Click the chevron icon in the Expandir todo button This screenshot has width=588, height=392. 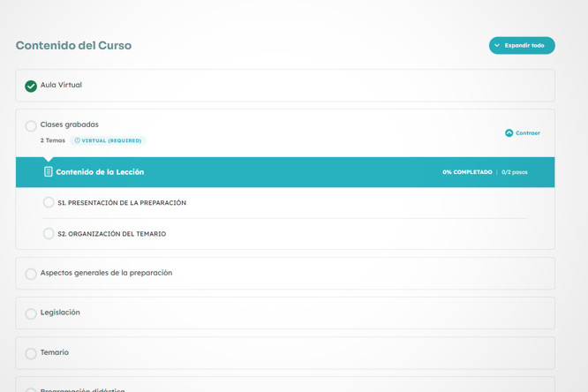tap(497, 45)
